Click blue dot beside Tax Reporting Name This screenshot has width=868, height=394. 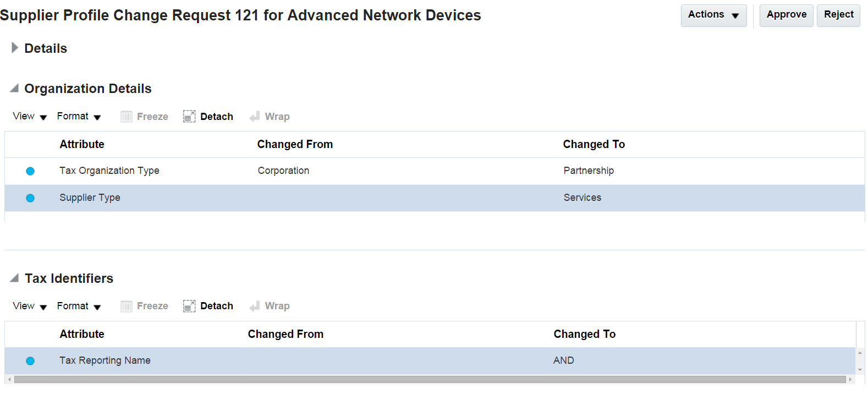click(x=30, y=361)
